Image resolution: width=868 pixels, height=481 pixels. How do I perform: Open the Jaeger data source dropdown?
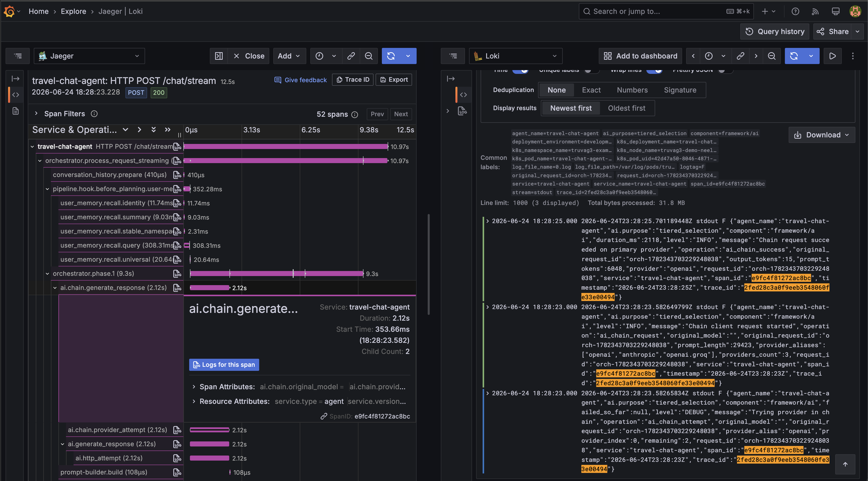point(89,56)
